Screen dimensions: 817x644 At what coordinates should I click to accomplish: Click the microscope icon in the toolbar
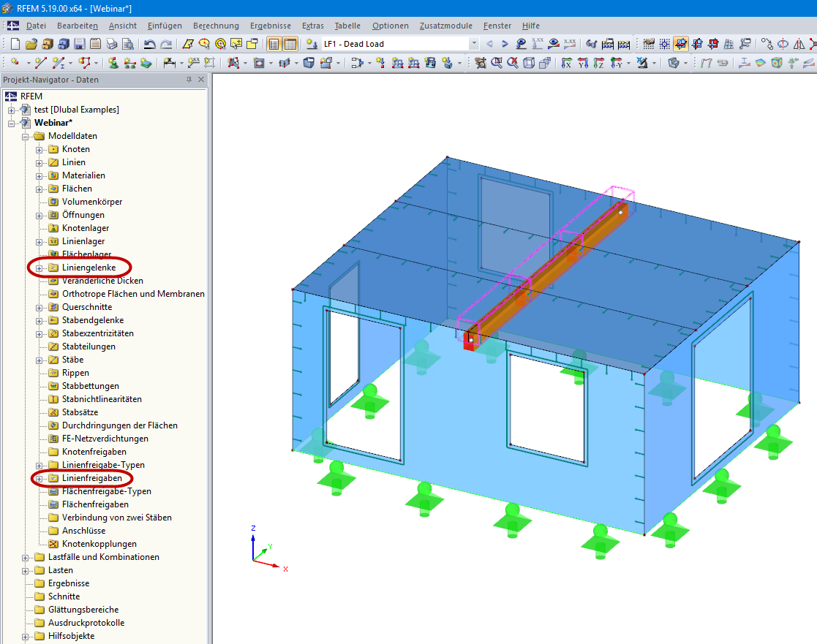click(x=642, y=63)
